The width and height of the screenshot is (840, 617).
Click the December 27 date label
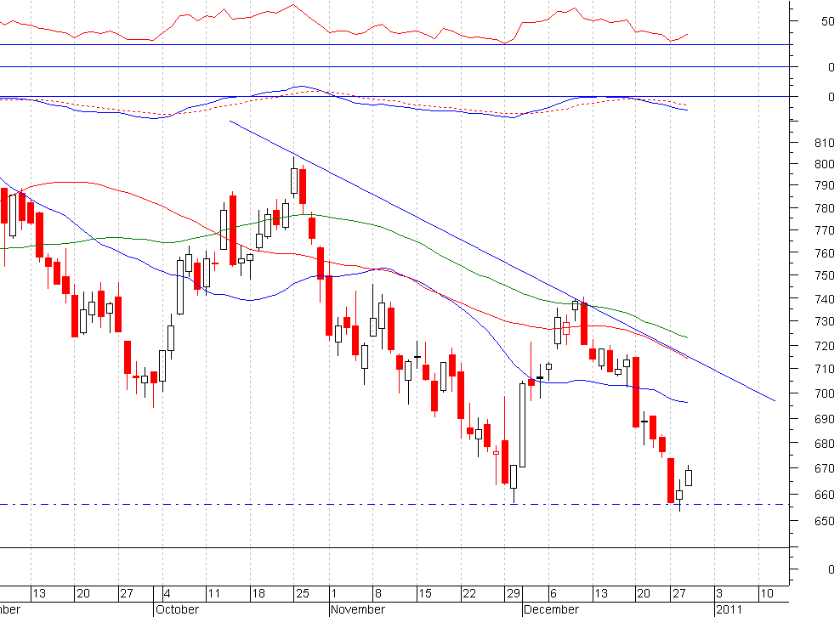[678, 593]
